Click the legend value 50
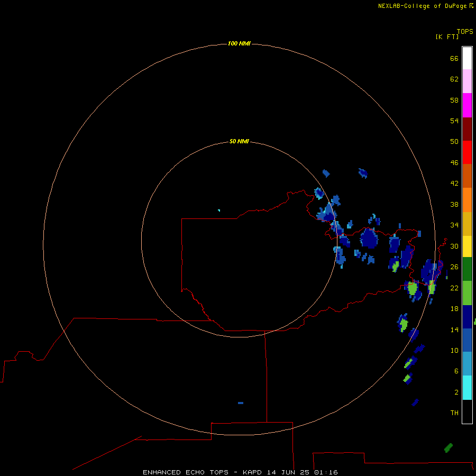Screen dimensions: 476x476 tap(454, 141)
